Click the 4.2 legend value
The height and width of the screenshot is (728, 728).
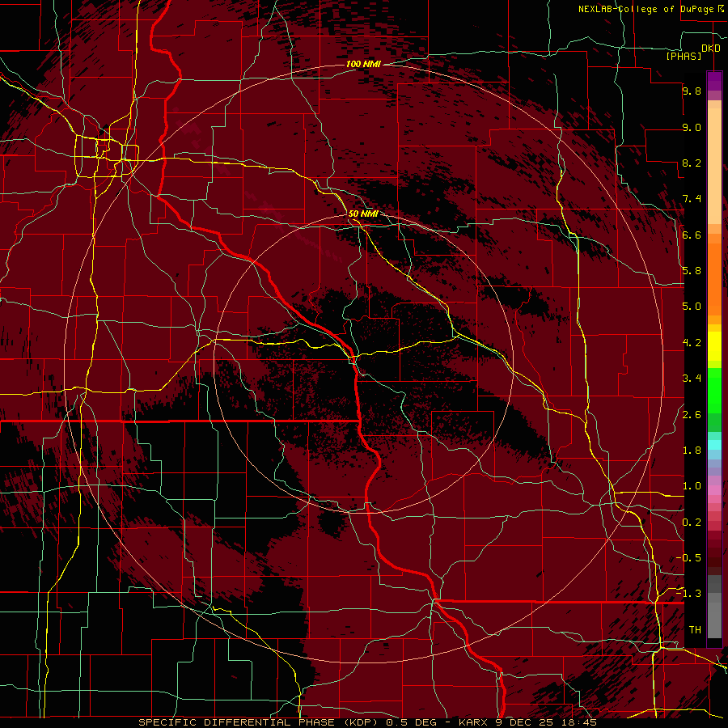pyautogui.click(x=692, y=343)
